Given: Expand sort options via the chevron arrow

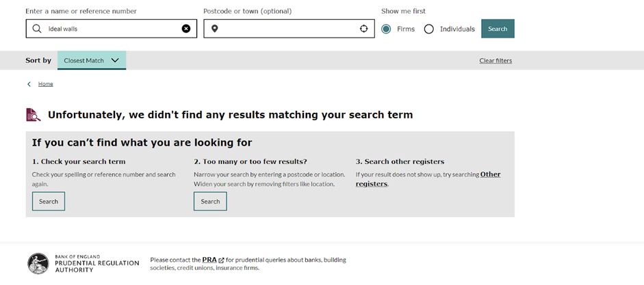Looking at the screenshot, I should click(x=115, y=60).
